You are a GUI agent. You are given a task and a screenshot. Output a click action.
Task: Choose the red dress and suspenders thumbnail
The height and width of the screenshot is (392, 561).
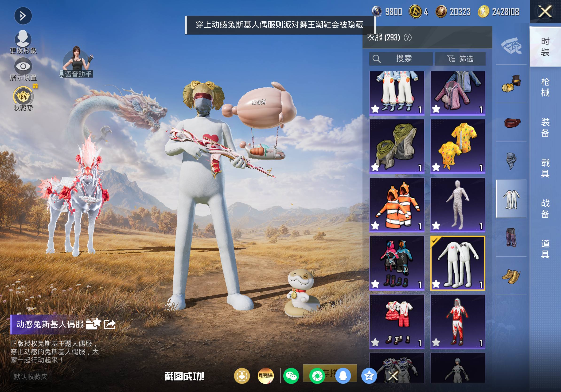[x=397, y=321]
